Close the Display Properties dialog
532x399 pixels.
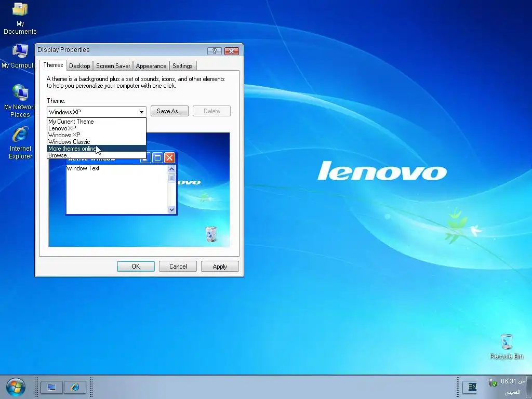click(232, 51)
